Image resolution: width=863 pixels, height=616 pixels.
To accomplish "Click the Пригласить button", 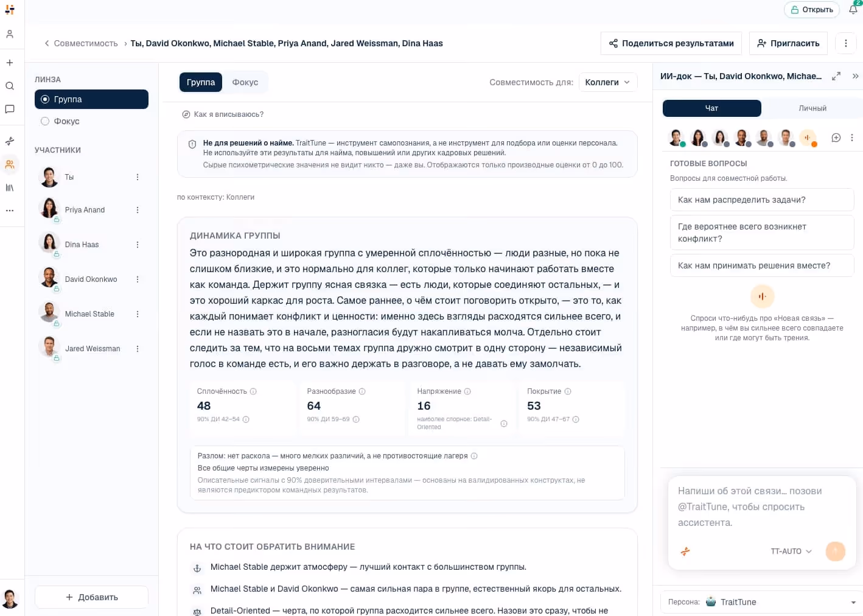I will (x=788, y=43).
